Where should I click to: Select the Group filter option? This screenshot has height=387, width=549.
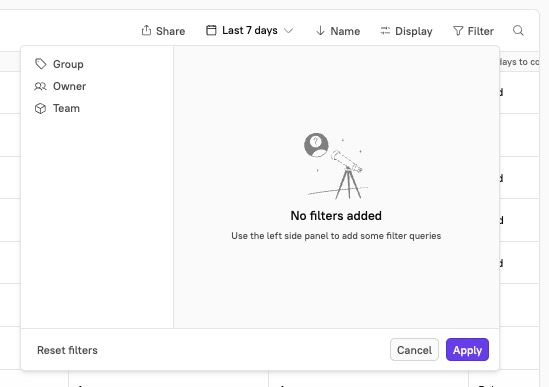point(68,64)
